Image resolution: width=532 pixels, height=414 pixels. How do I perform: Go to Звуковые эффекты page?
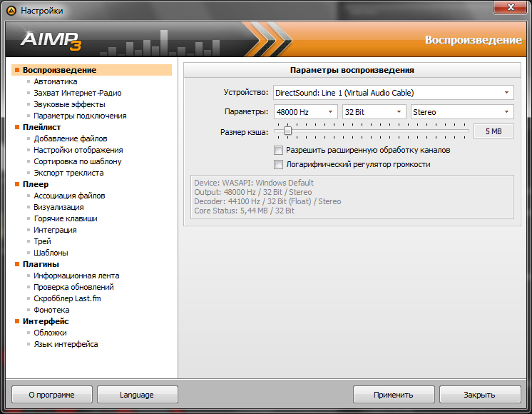click(x=69, y=104)
